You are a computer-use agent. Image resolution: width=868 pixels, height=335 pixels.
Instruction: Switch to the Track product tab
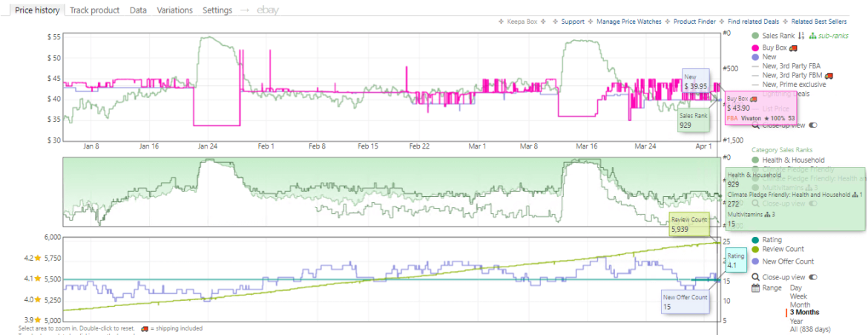click(94, 10)
